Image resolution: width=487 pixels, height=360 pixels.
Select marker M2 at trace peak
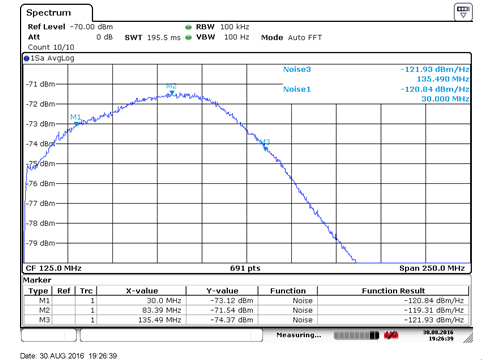pyautogui.click(x=172, y=93)
